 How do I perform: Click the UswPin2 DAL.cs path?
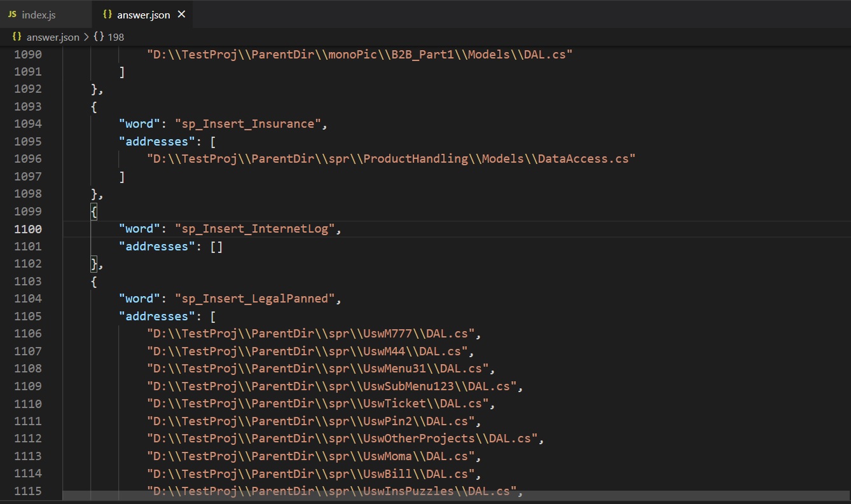pos(311,421)
